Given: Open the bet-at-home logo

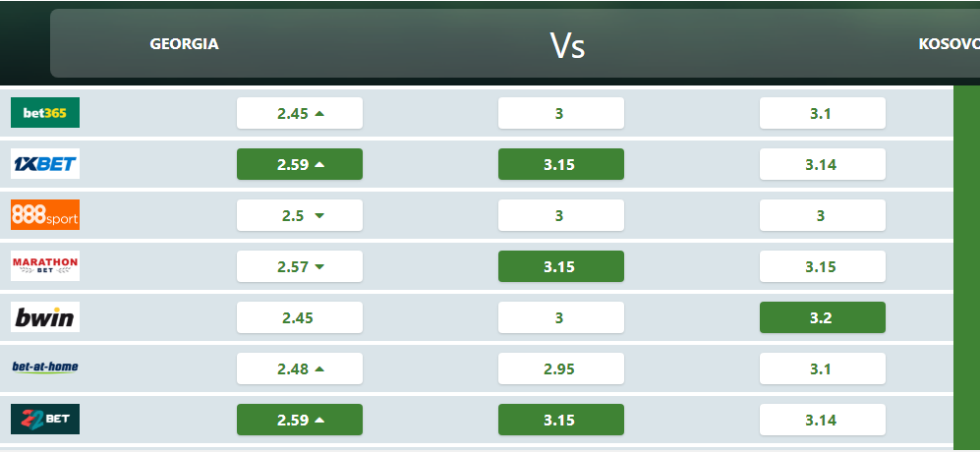Looking at the screenshot, I should 45,367.
